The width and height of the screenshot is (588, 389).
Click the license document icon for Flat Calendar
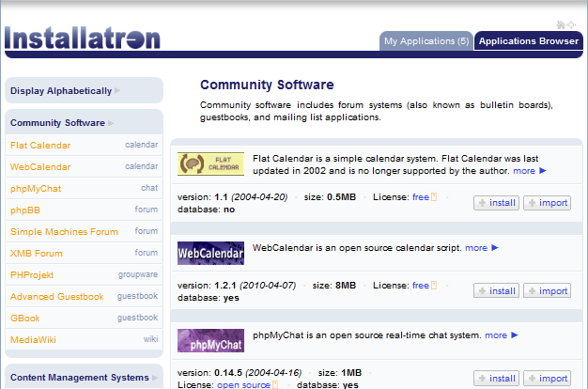pyautogui.click(x=434, y=197)
